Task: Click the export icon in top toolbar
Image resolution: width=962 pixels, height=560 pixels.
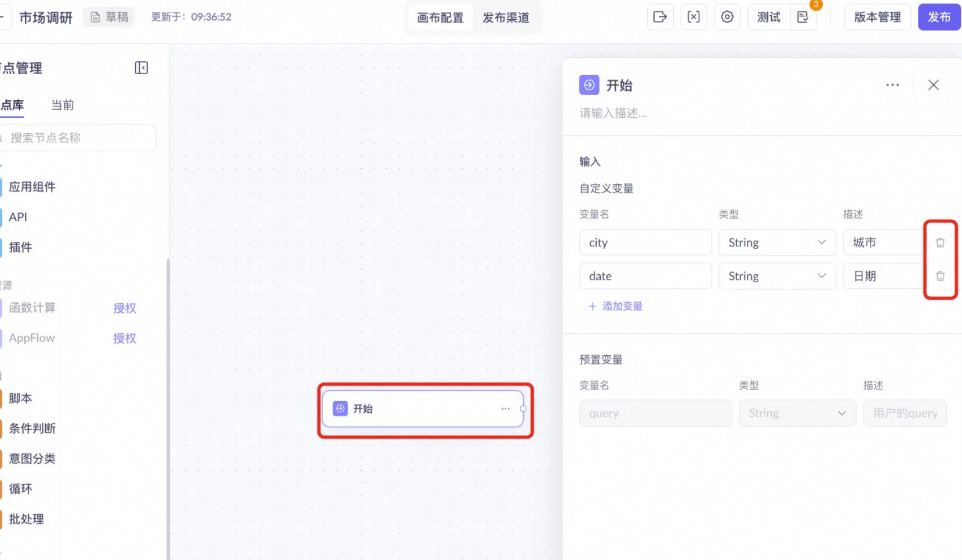Action: point(660,17)
